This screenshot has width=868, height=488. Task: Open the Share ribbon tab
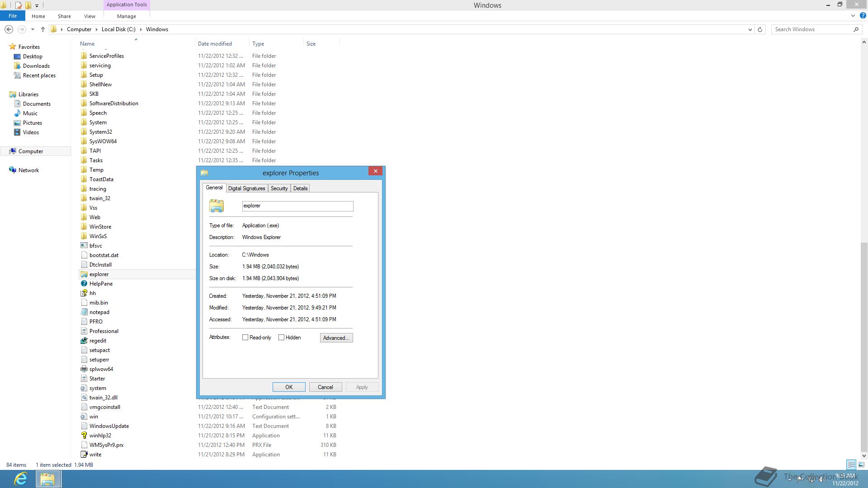(x=64, y=16)
